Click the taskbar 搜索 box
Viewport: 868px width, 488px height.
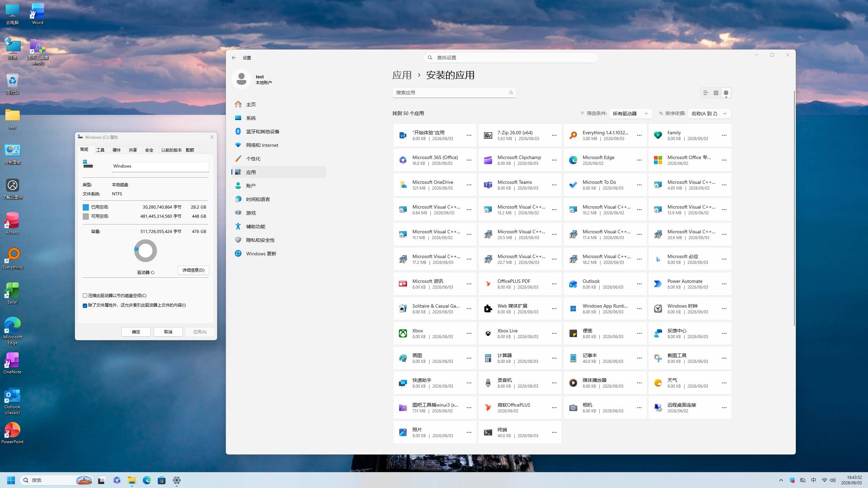click(56, 480)
